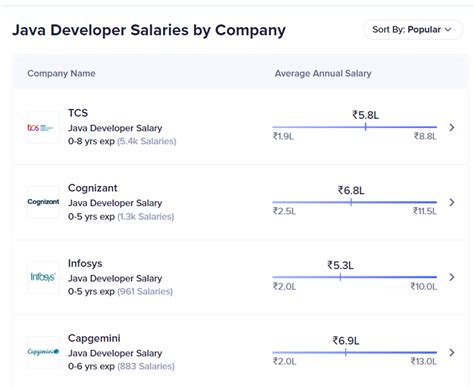Screen dimensions: 474x390
Task: Click the 0-6 yrs exp text
Action: [x=91, y=366]
